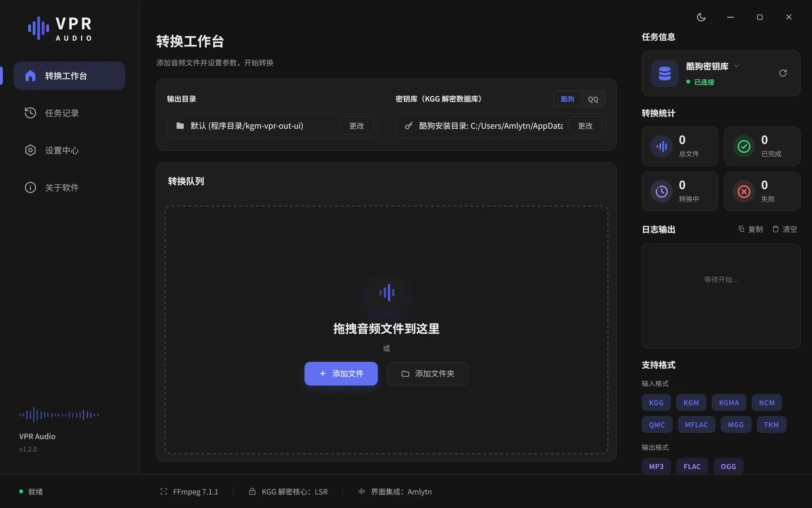Click the NCM format tag

click(766, 402)
